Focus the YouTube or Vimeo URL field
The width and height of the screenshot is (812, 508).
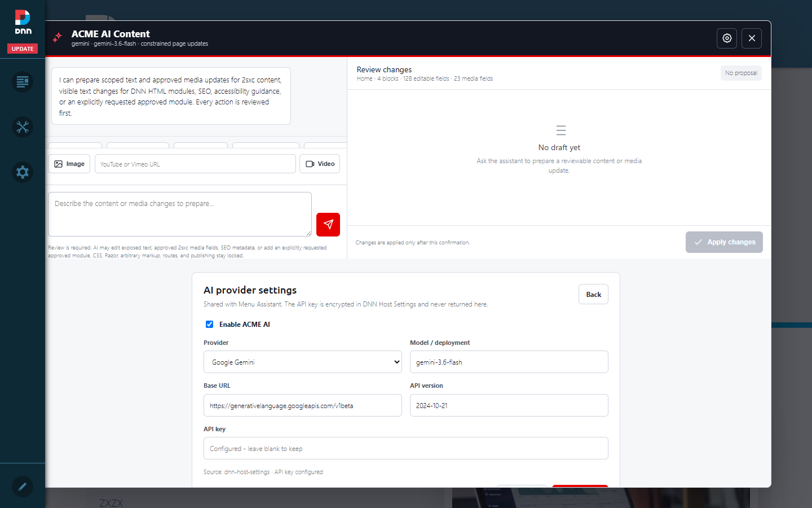(x=195, y=164)
